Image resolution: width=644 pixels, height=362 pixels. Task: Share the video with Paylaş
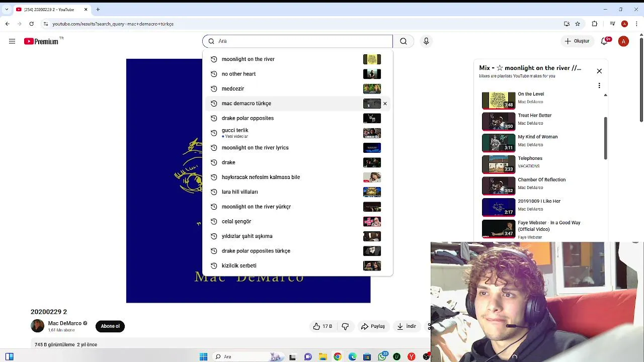pyautogui.click(x=373, y=326)
